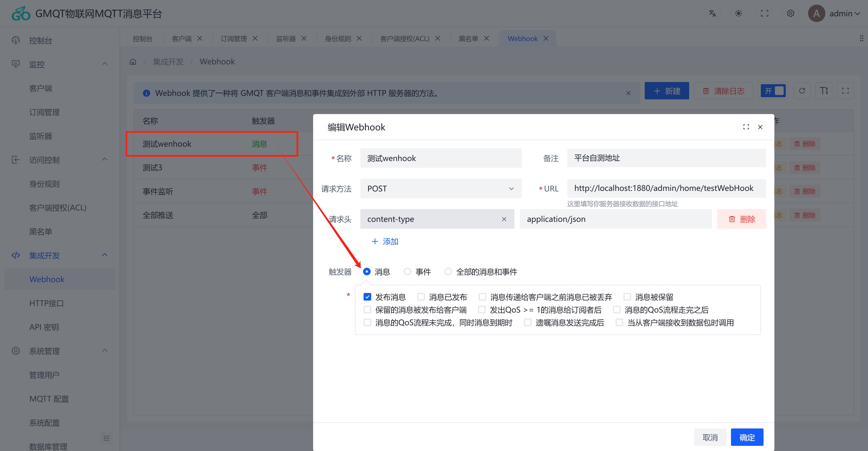Open the admin account dropdown
The width and height of the screenshot is (868, 451).
(842, 13)
